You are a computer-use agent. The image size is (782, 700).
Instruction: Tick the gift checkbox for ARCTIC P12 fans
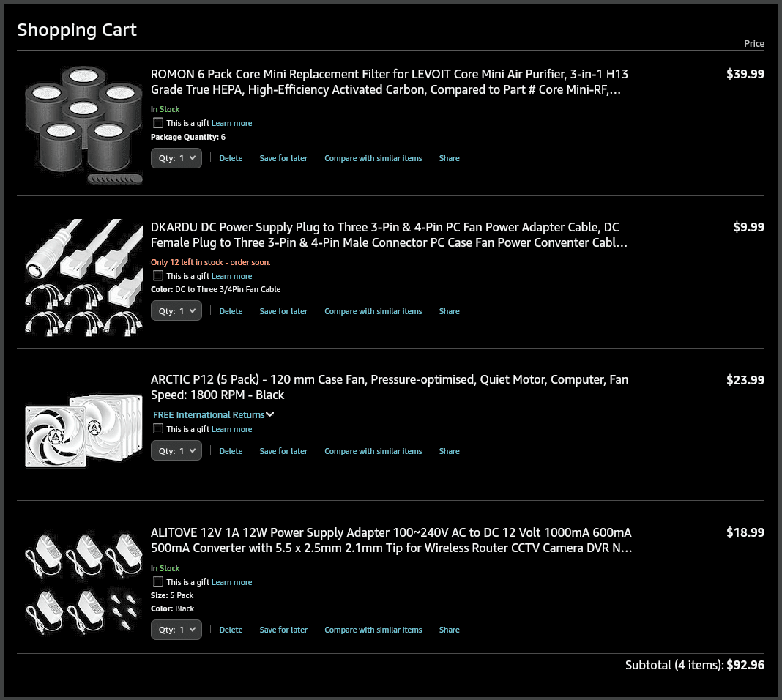(x=157, y=428)
